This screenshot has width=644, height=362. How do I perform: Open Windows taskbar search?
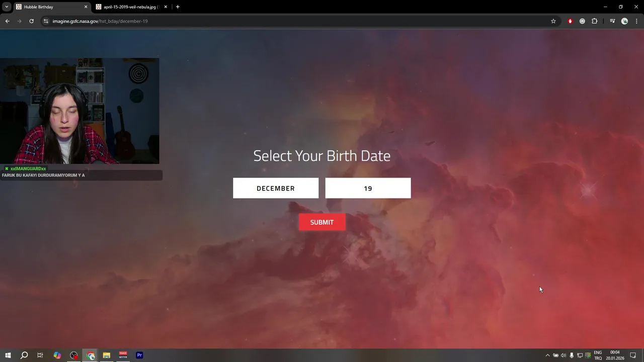[x=24, y=355]
